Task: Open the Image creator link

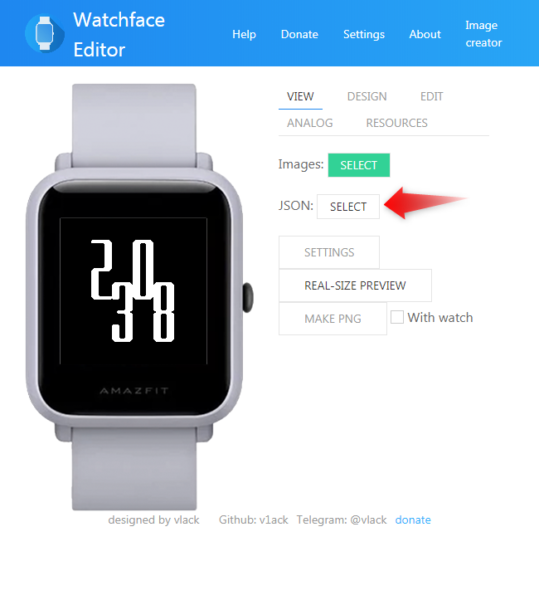Action: tap(484, 34)
